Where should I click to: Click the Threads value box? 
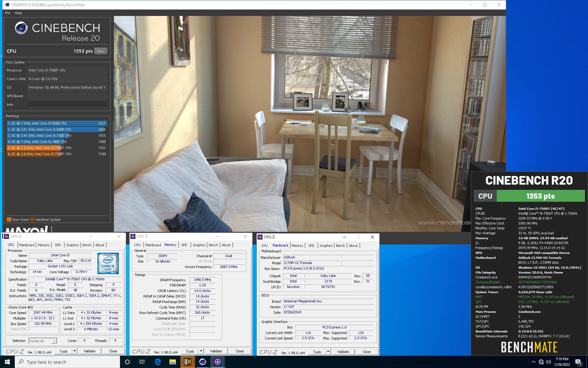click(x=115, y=340)
